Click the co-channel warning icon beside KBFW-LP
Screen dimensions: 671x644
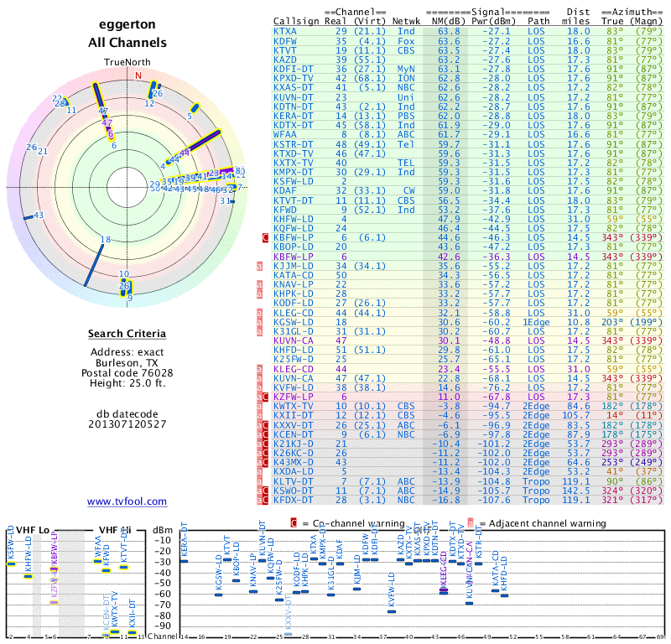265,238
